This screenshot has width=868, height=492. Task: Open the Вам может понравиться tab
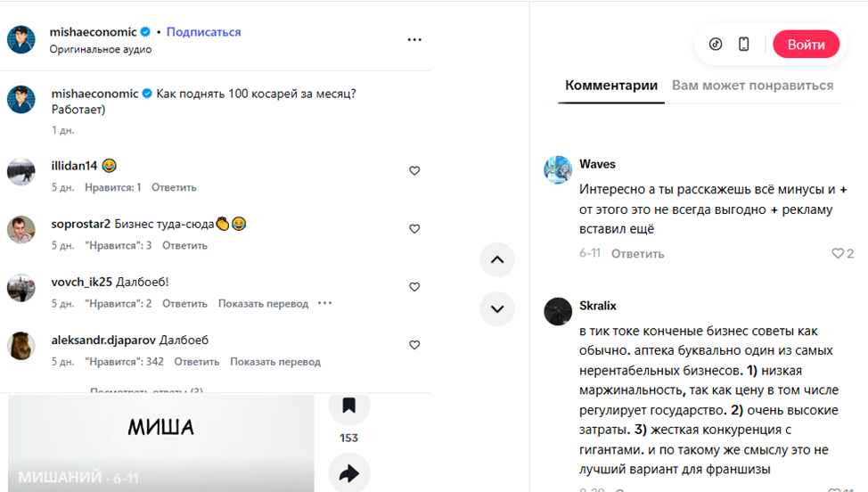coord(752,86)
